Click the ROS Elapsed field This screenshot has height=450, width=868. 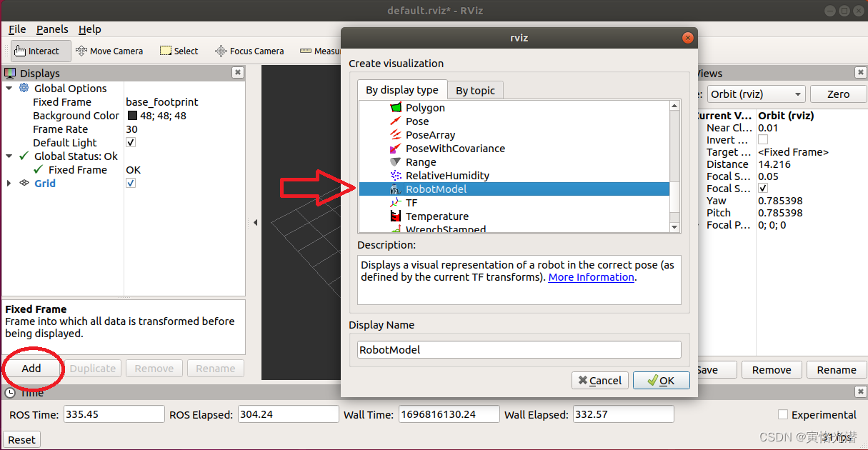click(289, 414)
